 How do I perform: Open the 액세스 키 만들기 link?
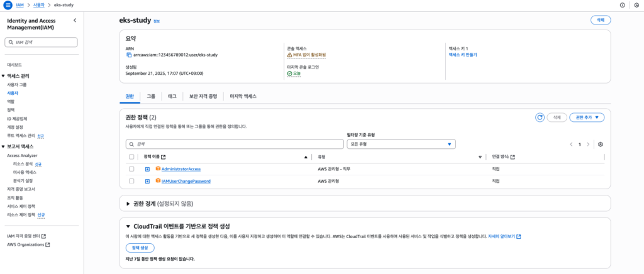point(462,55)
